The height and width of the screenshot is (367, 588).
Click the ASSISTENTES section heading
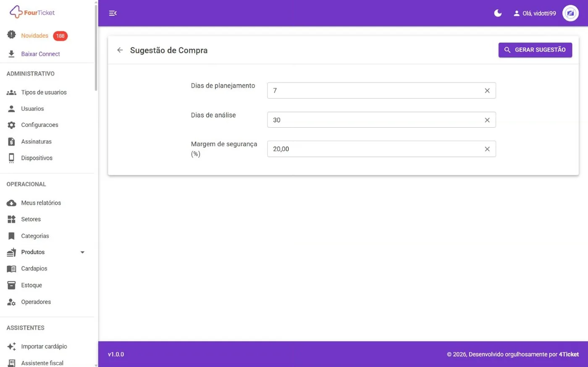click(x=25, y=328)
